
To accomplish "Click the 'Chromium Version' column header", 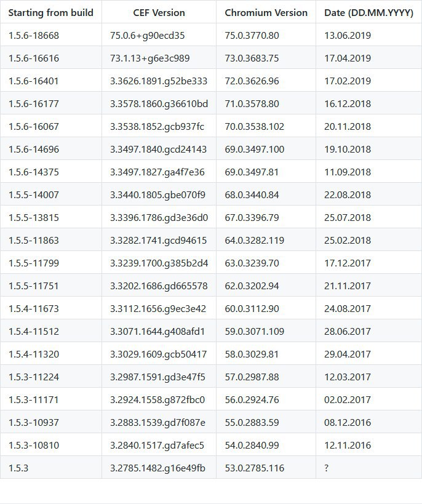I will tap(266, 12).
